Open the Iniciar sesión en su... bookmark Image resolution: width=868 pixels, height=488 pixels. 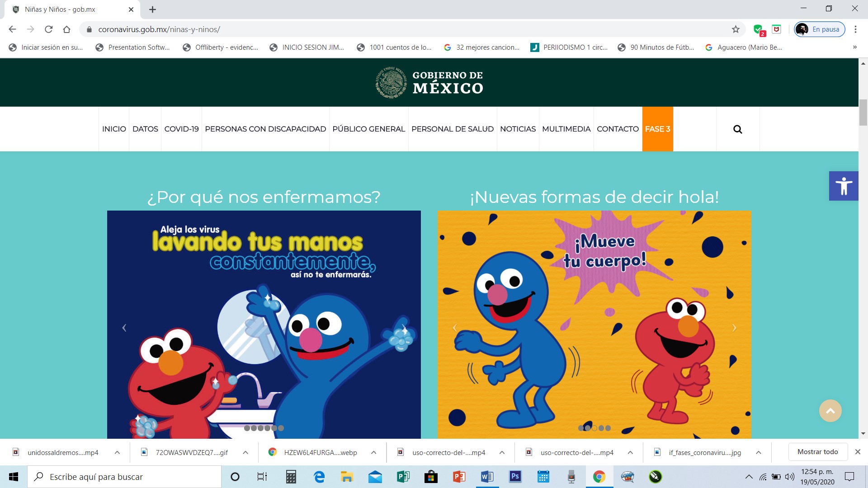[x=46, y=47]
